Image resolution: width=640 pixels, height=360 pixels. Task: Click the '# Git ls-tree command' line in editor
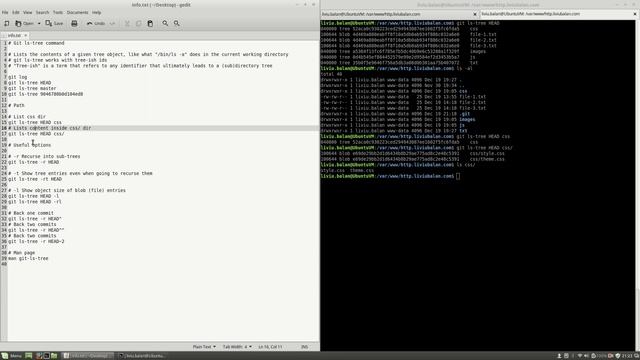(x=36, y=43)
